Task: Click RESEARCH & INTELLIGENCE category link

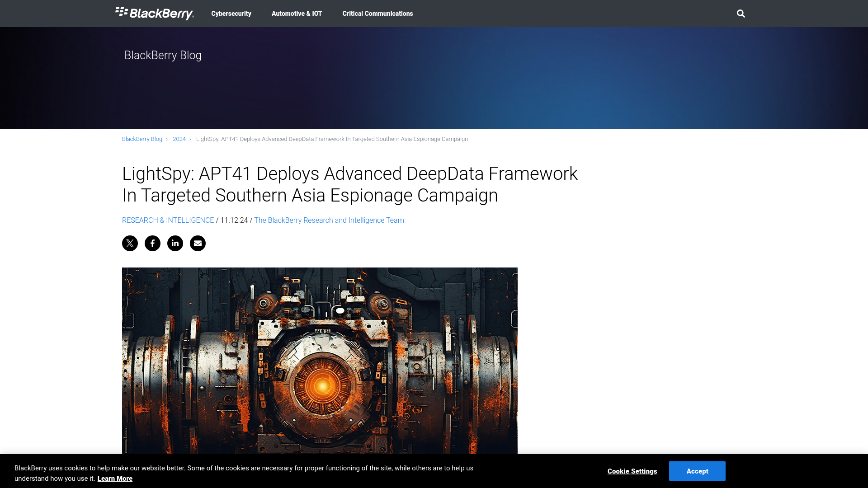Action: pyautogui.click(x=168, y=220)
